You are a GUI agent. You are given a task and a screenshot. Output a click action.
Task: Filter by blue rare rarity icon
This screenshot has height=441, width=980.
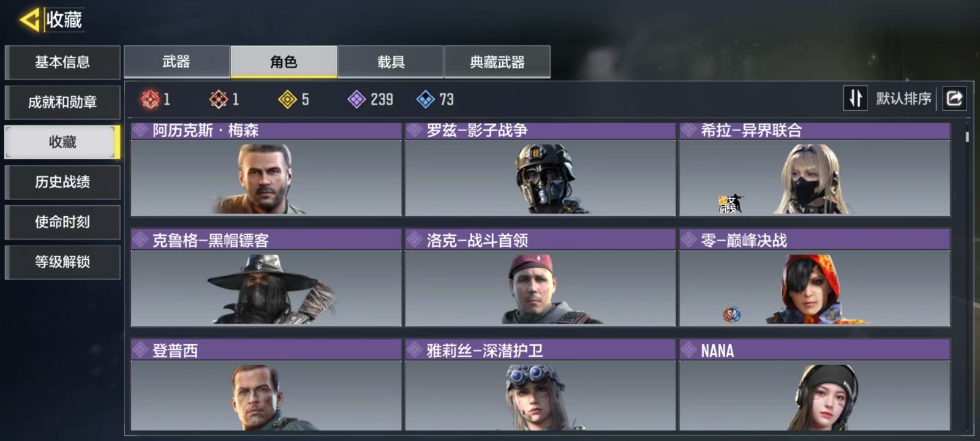pos(425,99)
